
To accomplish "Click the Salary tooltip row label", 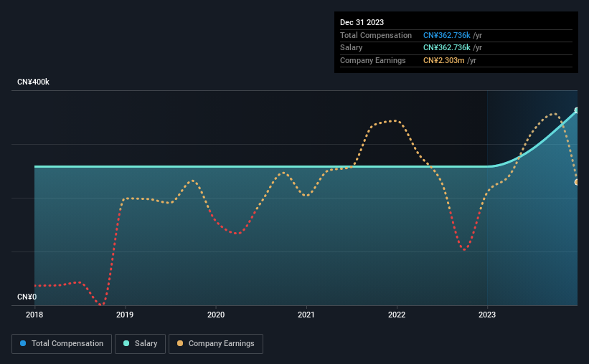I will point(352,48).
